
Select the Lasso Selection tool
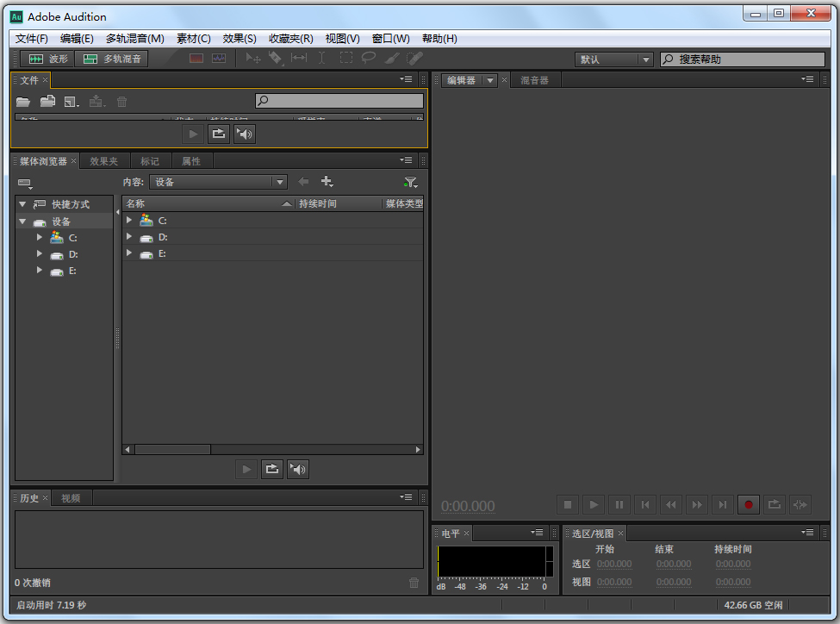click(369, 58)
